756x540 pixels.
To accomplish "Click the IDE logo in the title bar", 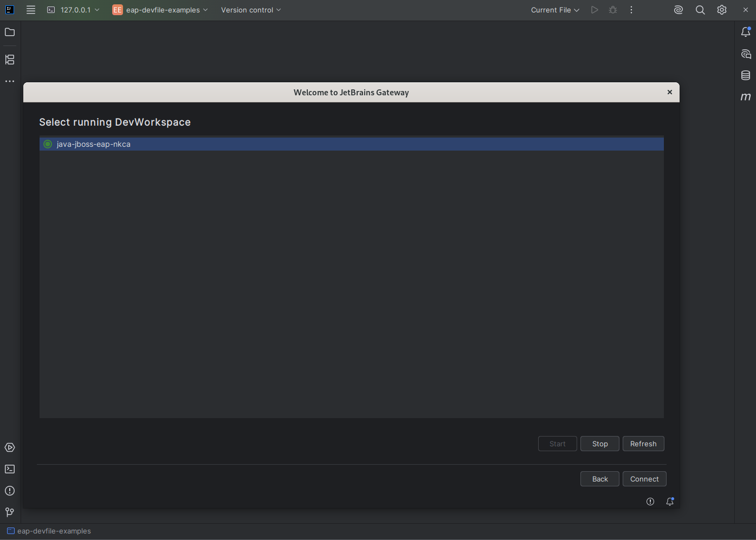I will tap(10, 10).
